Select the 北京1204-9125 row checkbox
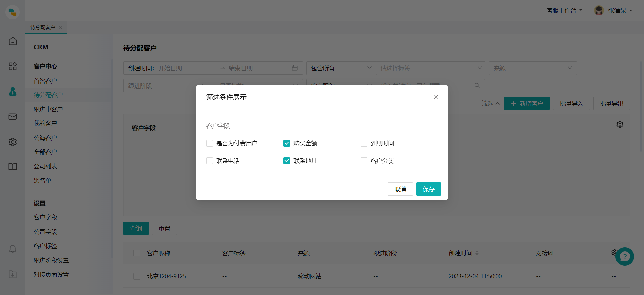Viewport: 644px width, 295px height. (137, 276)
